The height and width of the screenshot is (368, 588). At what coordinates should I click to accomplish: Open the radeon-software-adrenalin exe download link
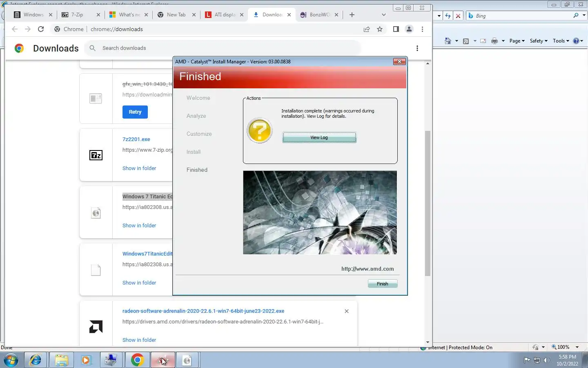[x=203, y=311]
